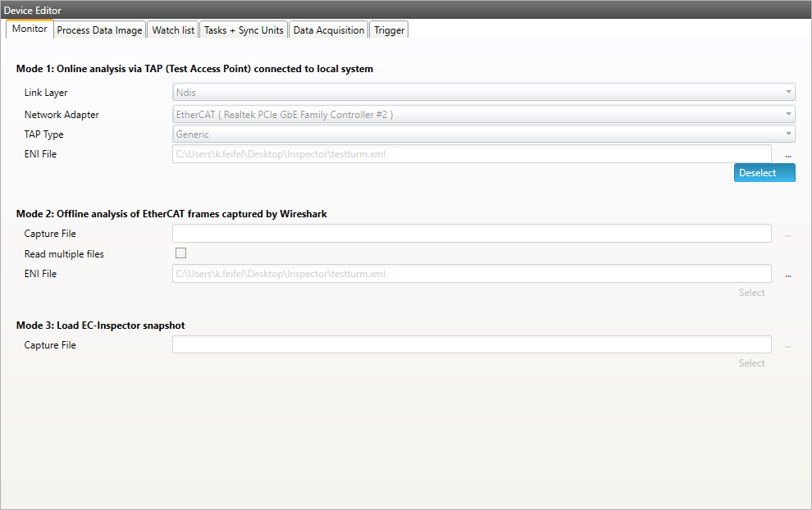This screenshot has height=510, width=812.
Task: Expand the TAP Type dropdown
Action: click(x=483, y=134)
